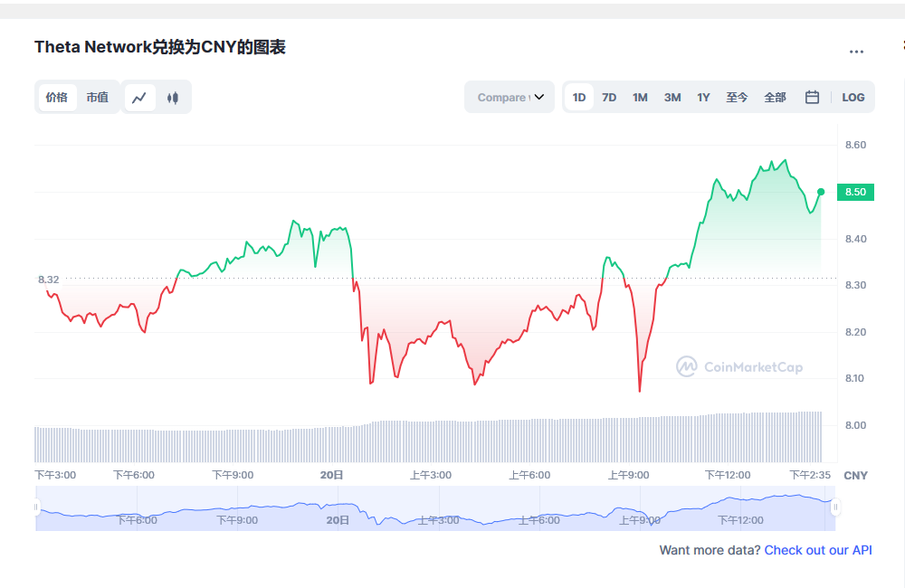
Task: Click the 8.40 price axis label
Action: point(855,239)
